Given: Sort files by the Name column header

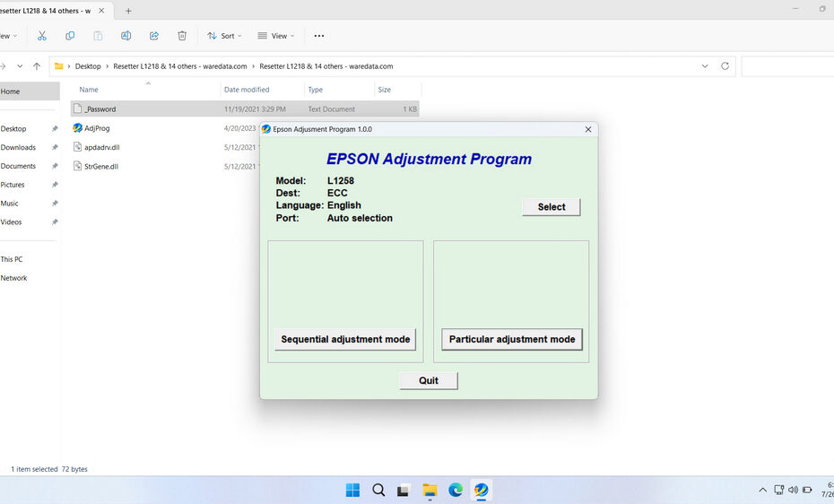Looking at the screenshot, I should (89, 90).
